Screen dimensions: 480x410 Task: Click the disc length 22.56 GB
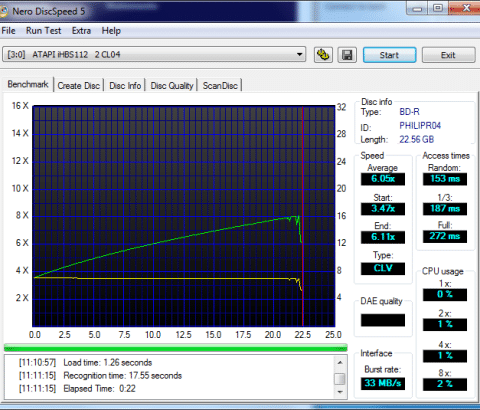pos(417,139)
